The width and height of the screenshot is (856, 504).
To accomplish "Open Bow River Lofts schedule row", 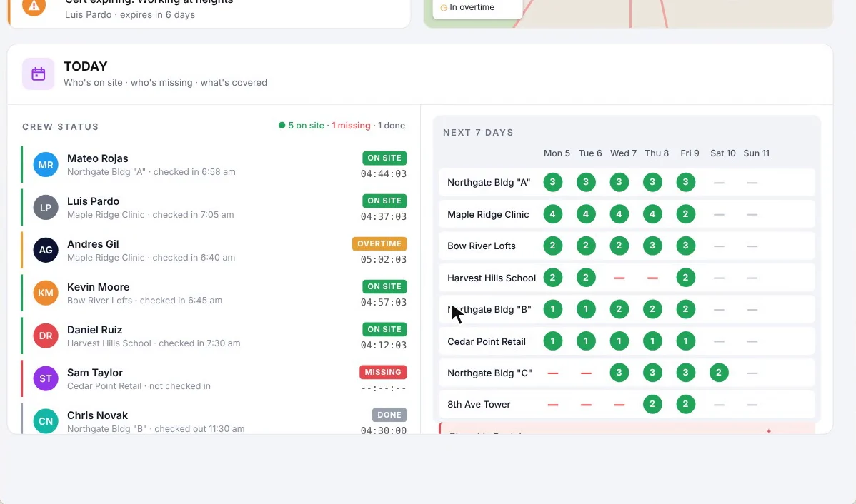I will click(x=627, y=246).
